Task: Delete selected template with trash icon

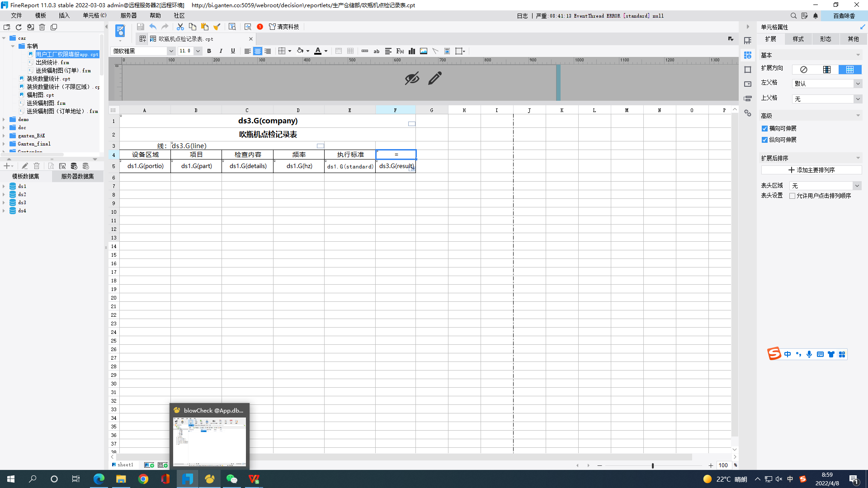Action: (x=42, y=27)
